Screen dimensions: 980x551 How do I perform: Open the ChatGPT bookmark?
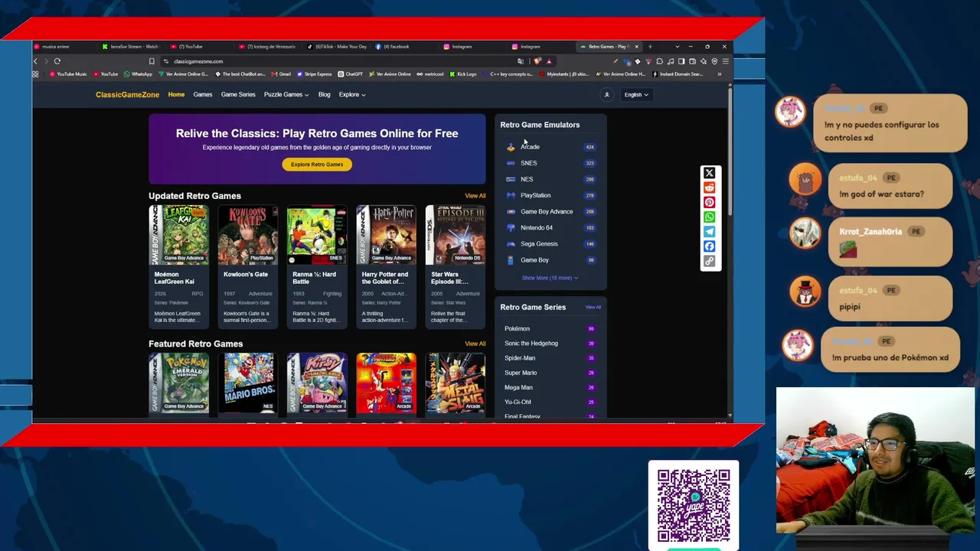351,74
